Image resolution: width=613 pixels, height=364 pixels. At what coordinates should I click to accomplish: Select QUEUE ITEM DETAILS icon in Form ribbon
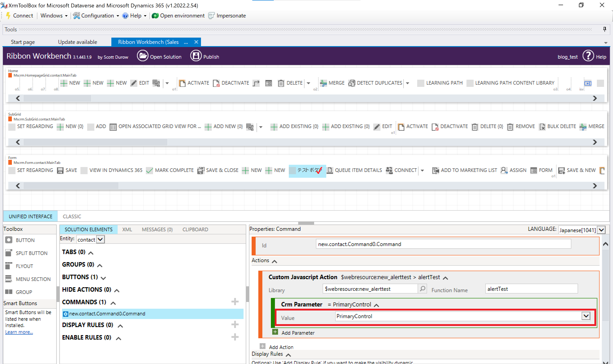tap(330, 171)
